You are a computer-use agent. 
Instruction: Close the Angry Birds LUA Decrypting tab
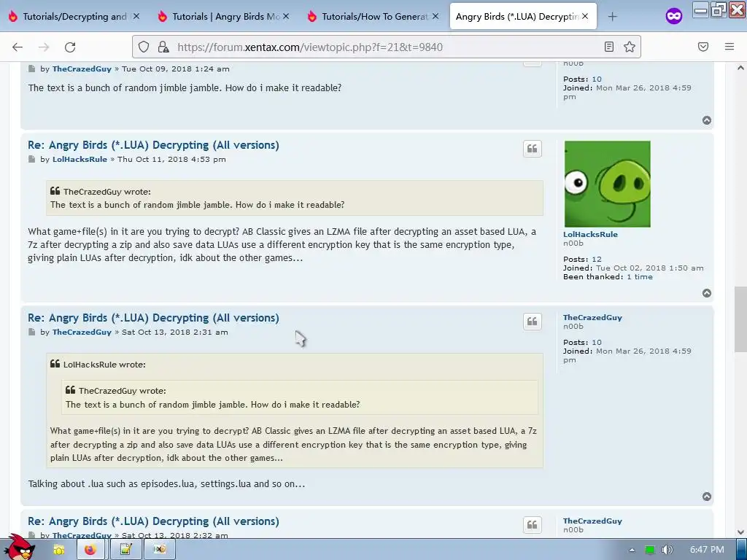tap(585, 16)
